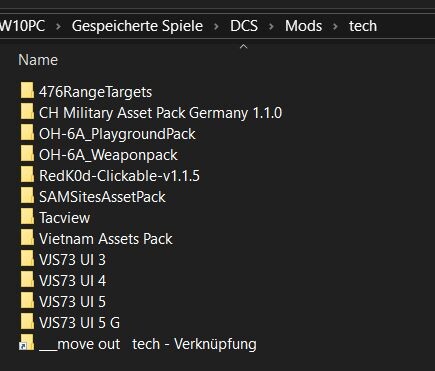The width and height of the screenshot is (435, 371).
Task: Click the OH-6A_Weaponpack folder icon
Action: coord(27,154)
